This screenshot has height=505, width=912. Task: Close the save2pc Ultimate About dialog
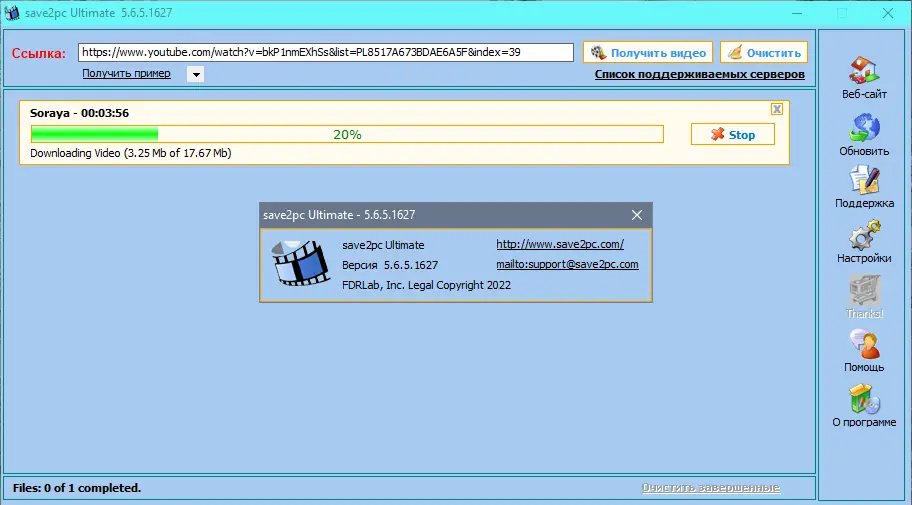click(637, 215)
